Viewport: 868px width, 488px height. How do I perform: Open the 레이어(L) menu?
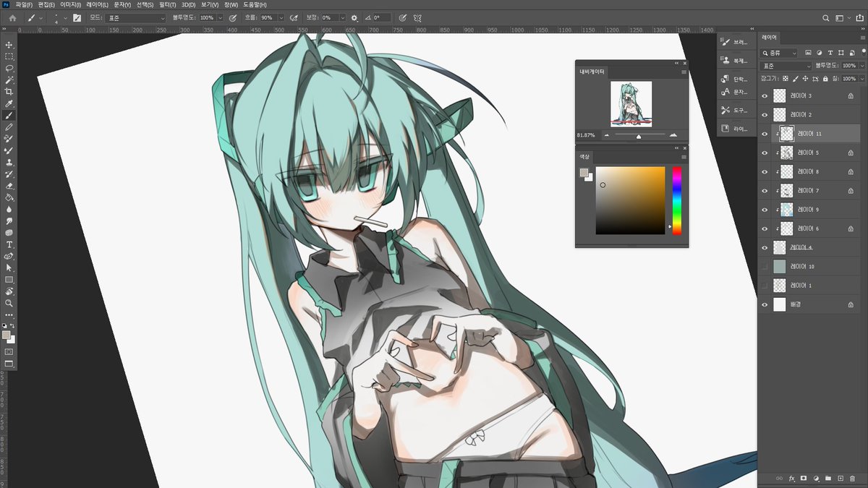tap(97, 4)
